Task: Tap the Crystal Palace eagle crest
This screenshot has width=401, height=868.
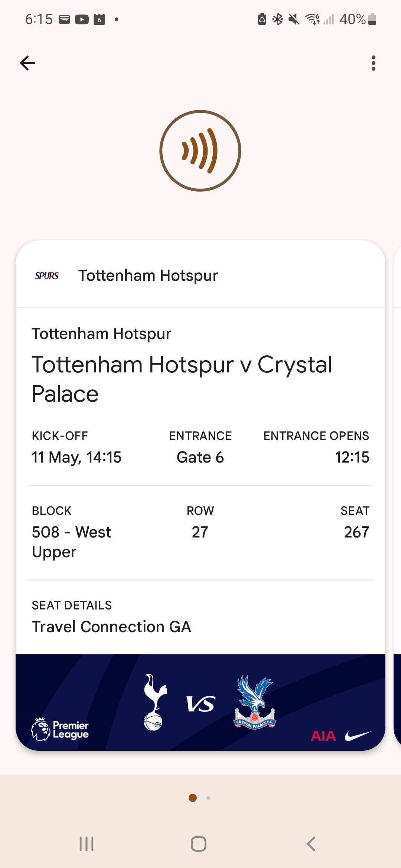Action: pyautogui.click(x=255, y=702)
